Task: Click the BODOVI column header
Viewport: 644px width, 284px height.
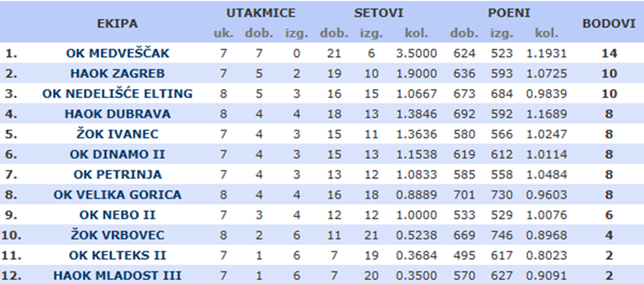Action: click(x=604, y=23)
